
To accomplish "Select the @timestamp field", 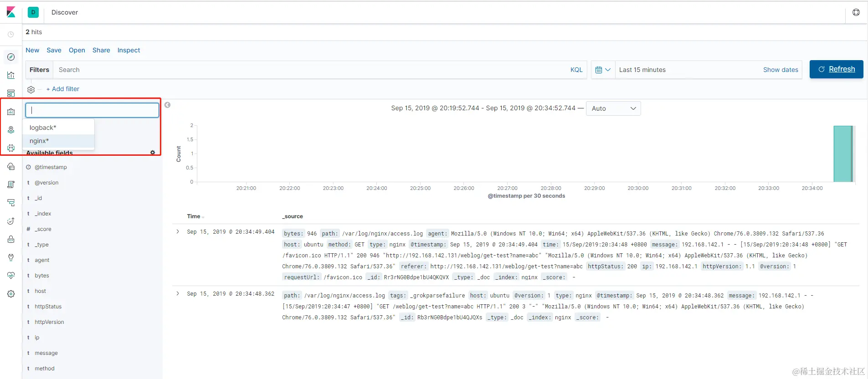I will click(51, 167).
